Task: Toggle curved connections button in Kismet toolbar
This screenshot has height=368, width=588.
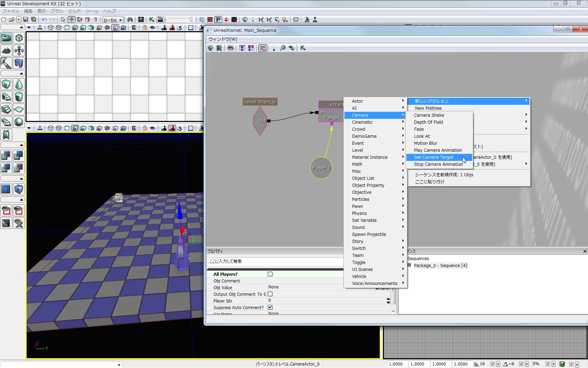Action: [262, 48]
